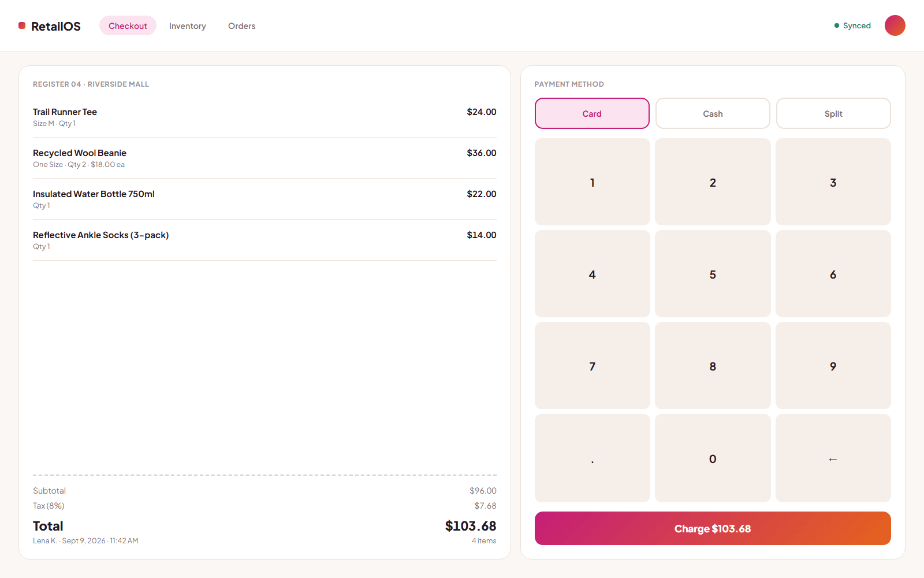Click the Charge $103.68 button

[x=713, y=528]
